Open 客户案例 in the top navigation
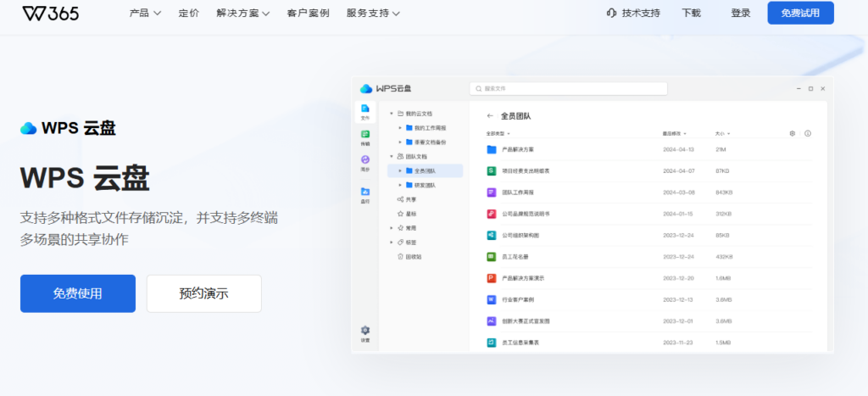This screenshot has width=868, height=396. (x=309, y=14)
